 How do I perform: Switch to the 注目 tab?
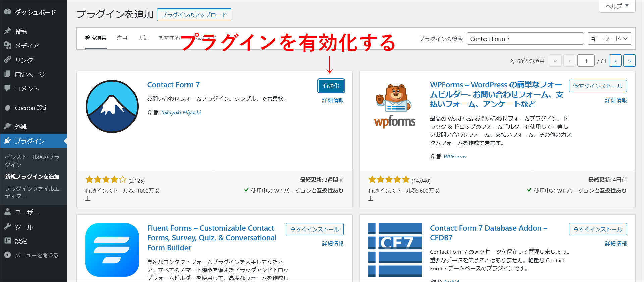tap(122, 38)
